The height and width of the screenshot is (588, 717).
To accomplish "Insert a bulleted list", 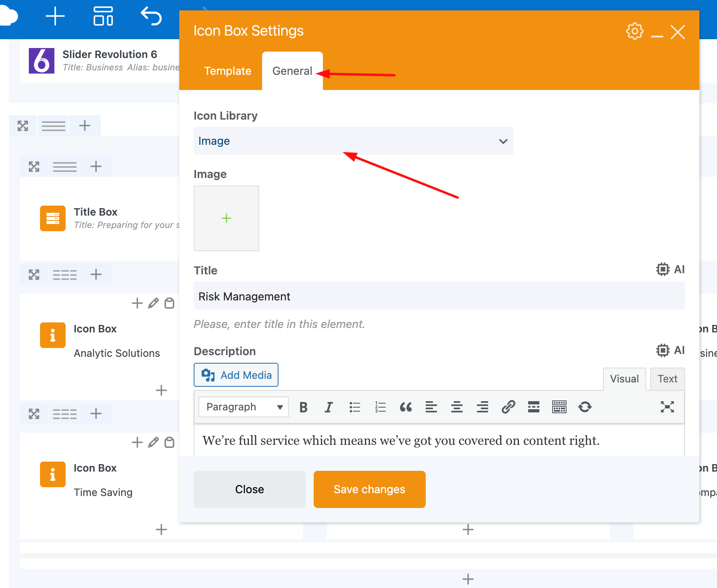I will tap(354, 407).
